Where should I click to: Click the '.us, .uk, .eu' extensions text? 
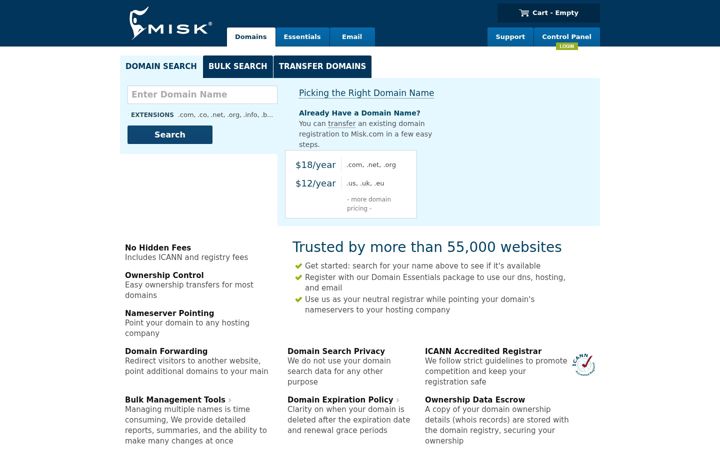coord(365,183)
